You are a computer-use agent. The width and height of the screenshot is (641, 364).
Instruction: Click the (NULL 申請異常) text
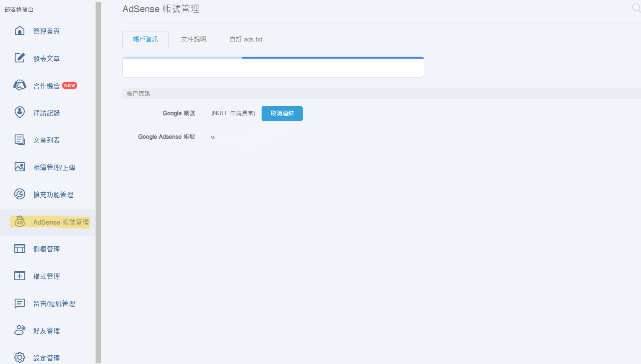point(233,114)
